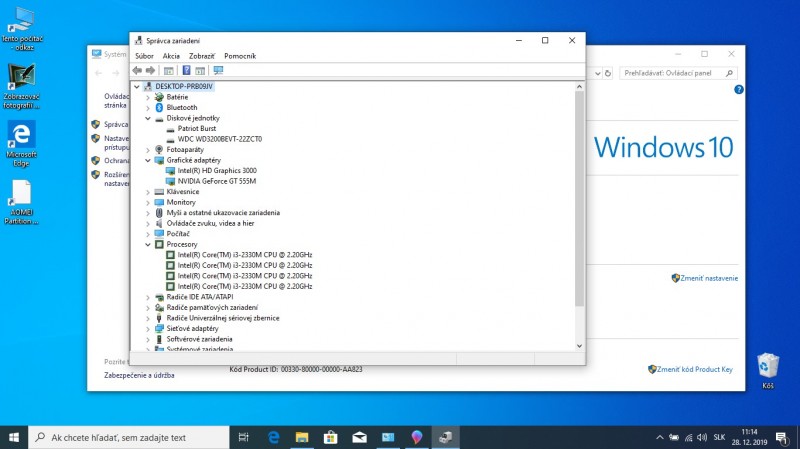
Task: Collapse the Grafické adaptéry node
Action: 148,160
